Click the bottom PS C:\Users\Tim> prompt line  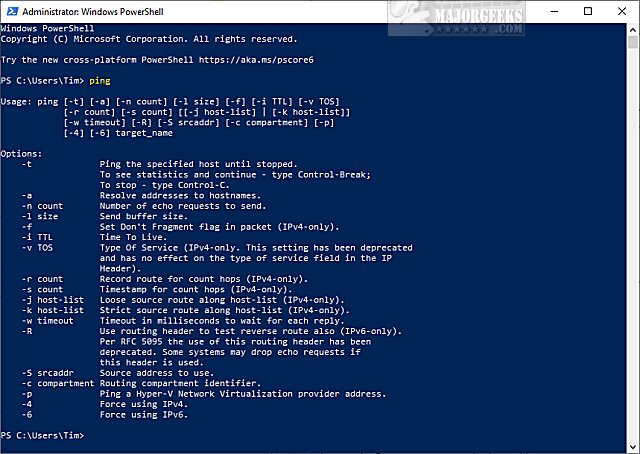click(x=43, y=436)
